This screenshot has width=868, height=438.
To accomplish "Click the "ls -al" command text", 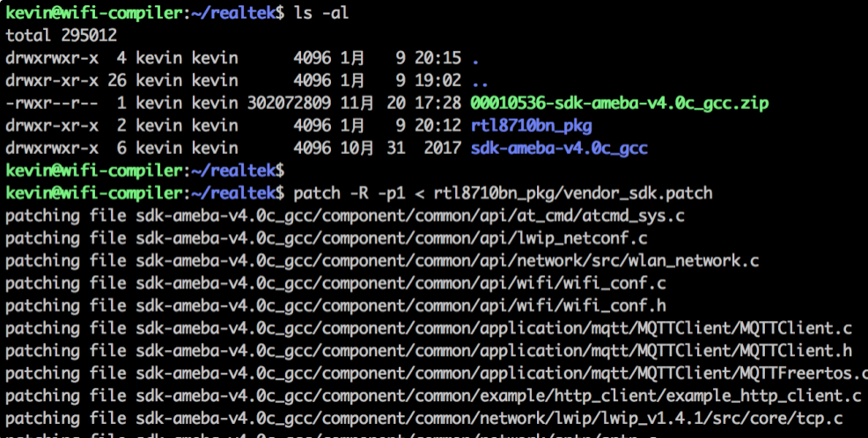I will (x=321, y=12).
